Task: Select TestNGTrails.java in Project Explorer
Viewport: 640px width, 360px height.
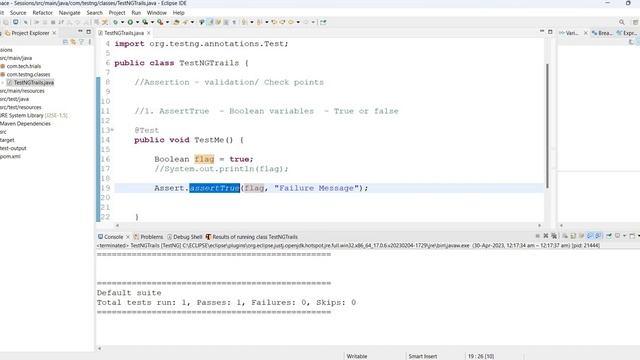Action: tap(33, 82)
